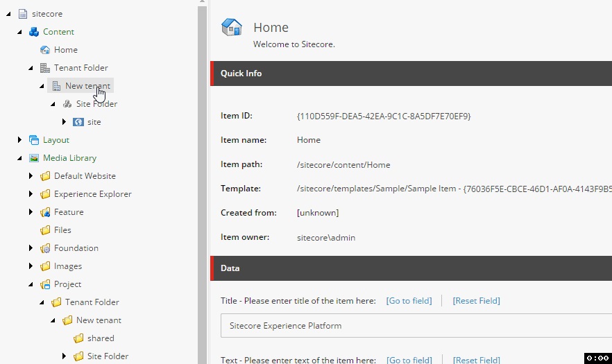Expand the Experience Explorer folder
This screenshot has width=612, height=364.
point(31,194)
